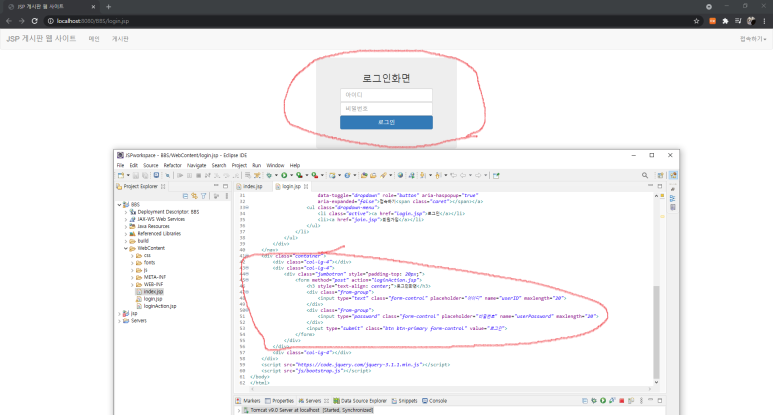Viewport: 773px width, 415px height.
Task: Open the Navigate menu
Action: [x=196, y=166]
